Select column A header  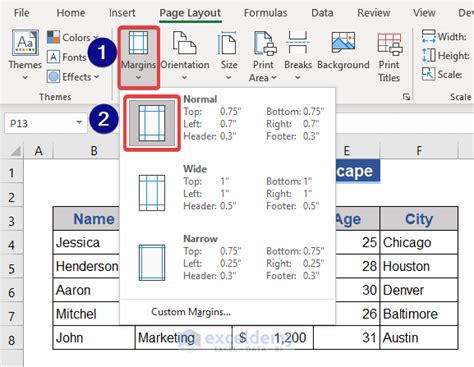click(x=39, y=151)
